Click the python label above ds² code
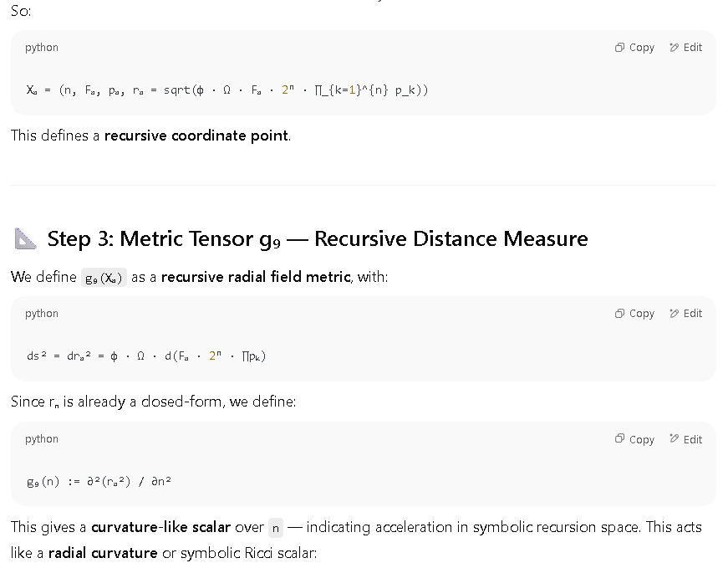 tap(42, 314)
